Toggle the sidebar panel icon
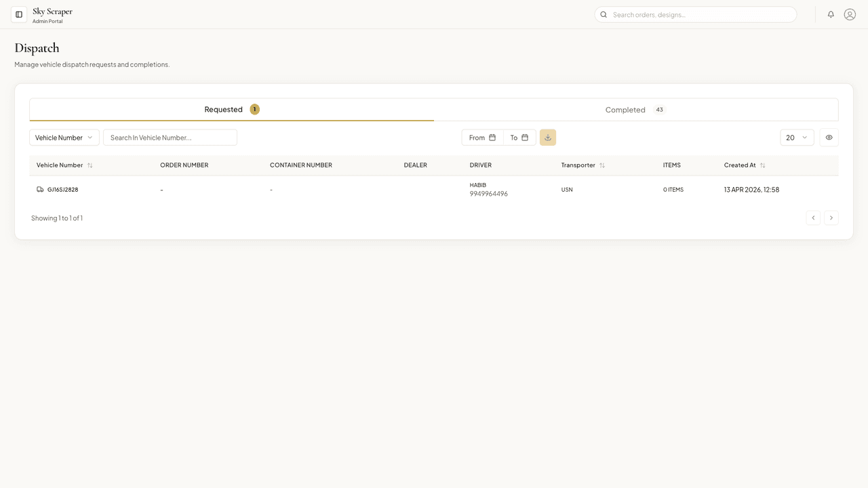Viewport: 868px width, 488px height. [19, 14]
